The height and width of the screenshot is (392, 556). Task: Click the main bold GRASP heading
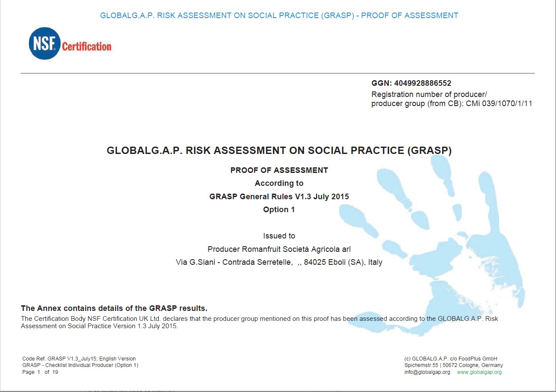pos(279,151)
